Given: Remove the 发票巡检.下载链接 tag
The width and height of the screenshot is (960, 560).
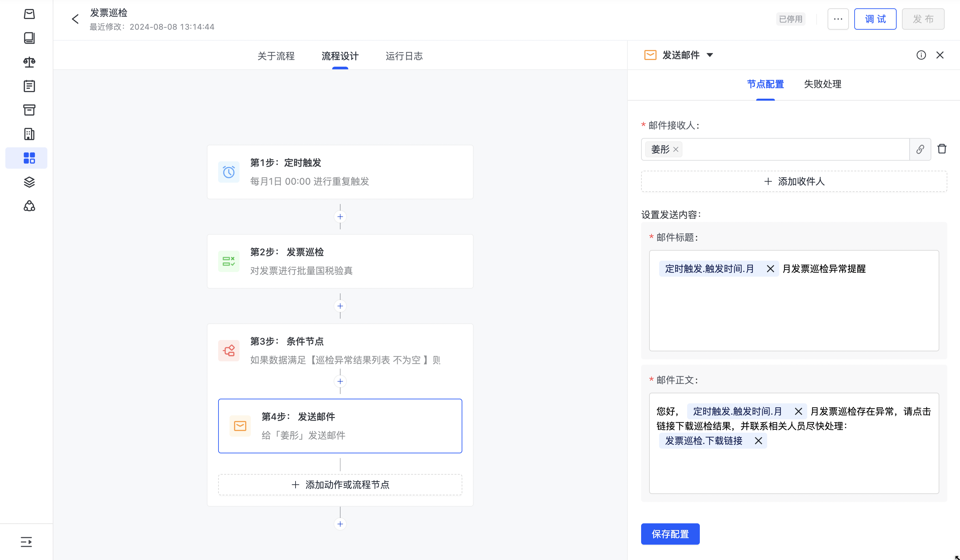Looking at the screenshot, I should pos(758,441).
